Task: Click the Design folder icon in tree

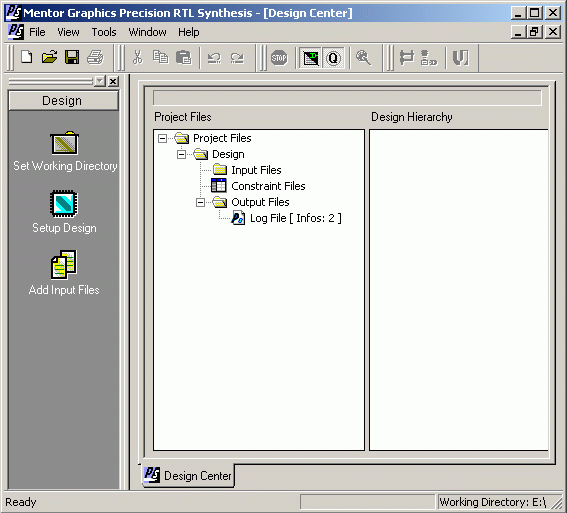Action: (201, 154)
